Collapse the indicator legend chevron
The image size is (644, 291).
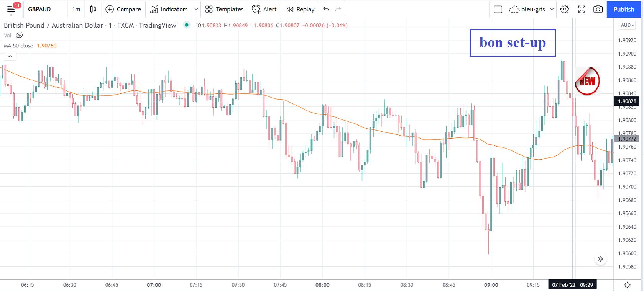click(10, 56)
